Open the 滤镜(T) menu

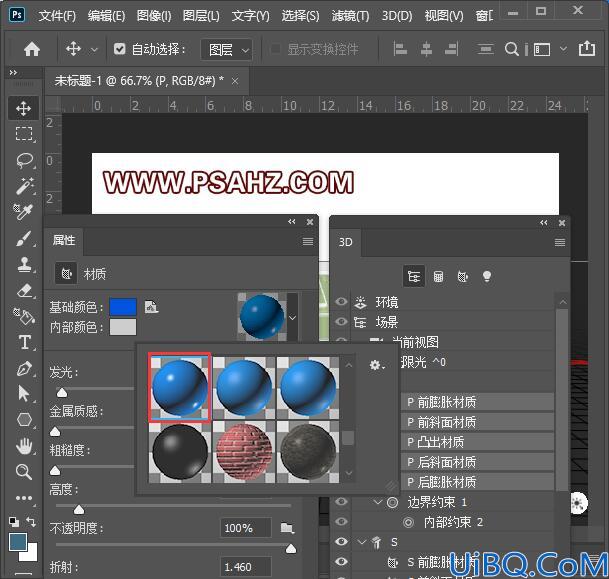coord(350,16)
